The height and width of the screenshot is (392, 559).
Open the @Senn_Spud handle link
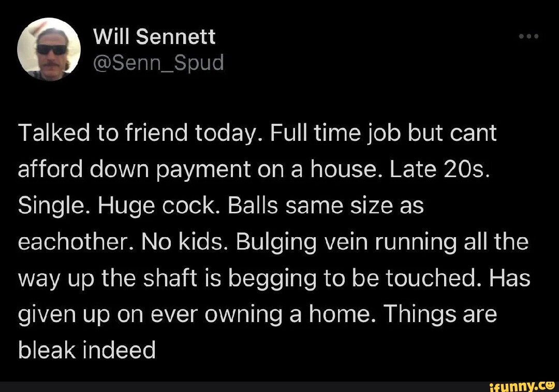click(158, 62)
